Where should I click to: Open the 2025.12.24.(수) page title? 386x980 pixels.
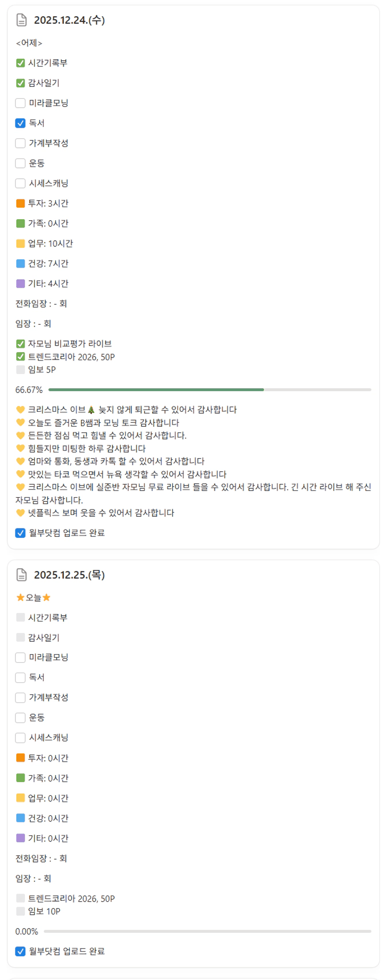point(69,20)
